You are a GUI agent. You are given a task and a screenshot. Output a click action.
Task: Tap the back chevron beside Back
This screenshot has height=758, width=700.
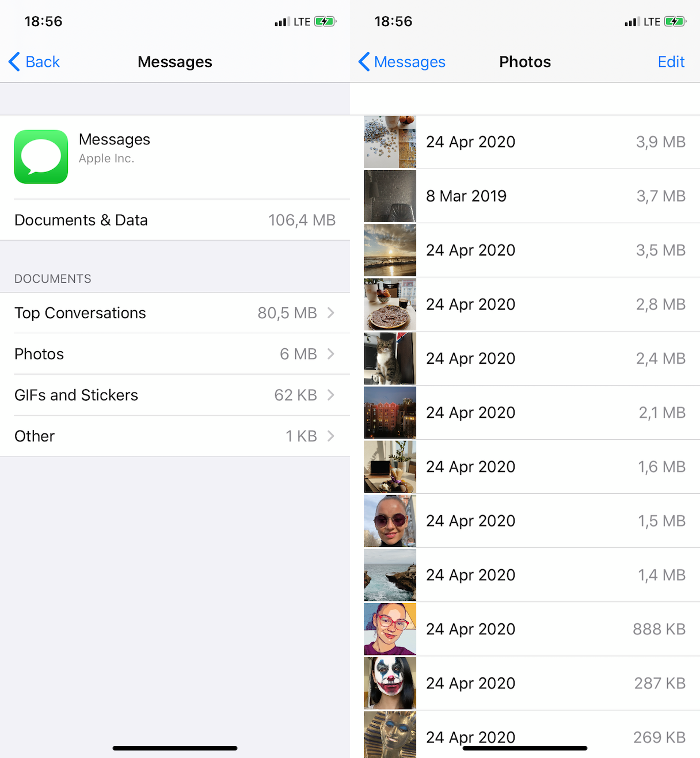[x=14, y=62]
